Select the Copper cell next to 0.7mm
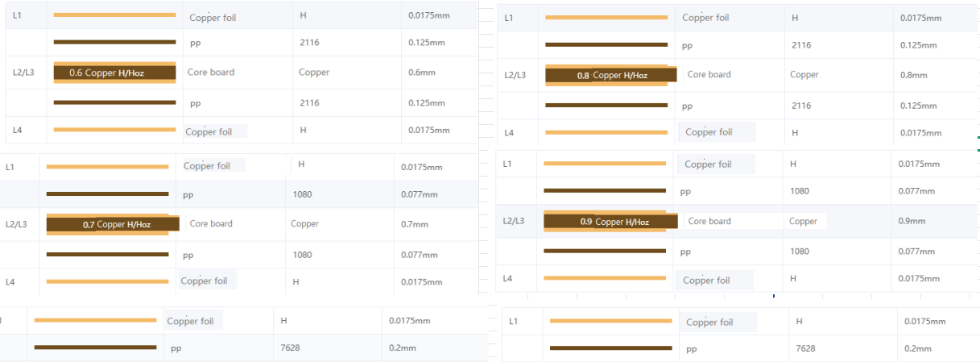Screen dimensions: 980x362 click(x=305, y=224)
